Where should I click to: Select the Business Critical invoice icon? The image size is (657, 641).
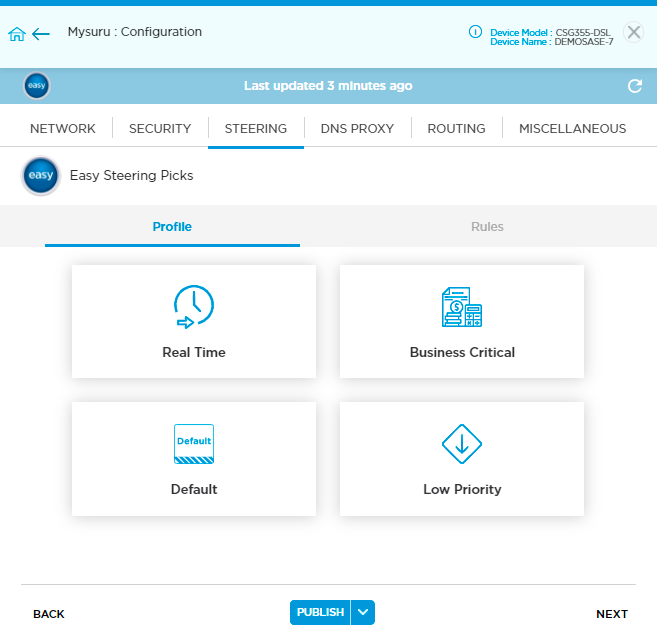point(462,307)
